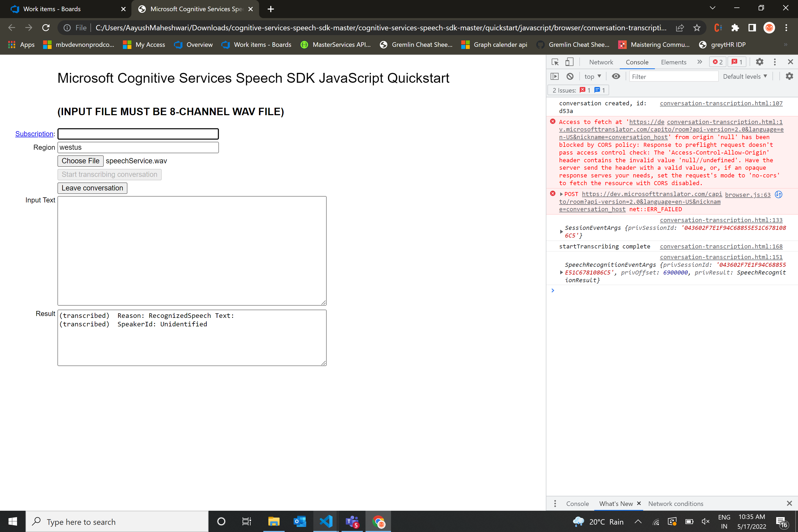Click the Leave conversation button
798x532 pixels.
click(x=92, y=188)
